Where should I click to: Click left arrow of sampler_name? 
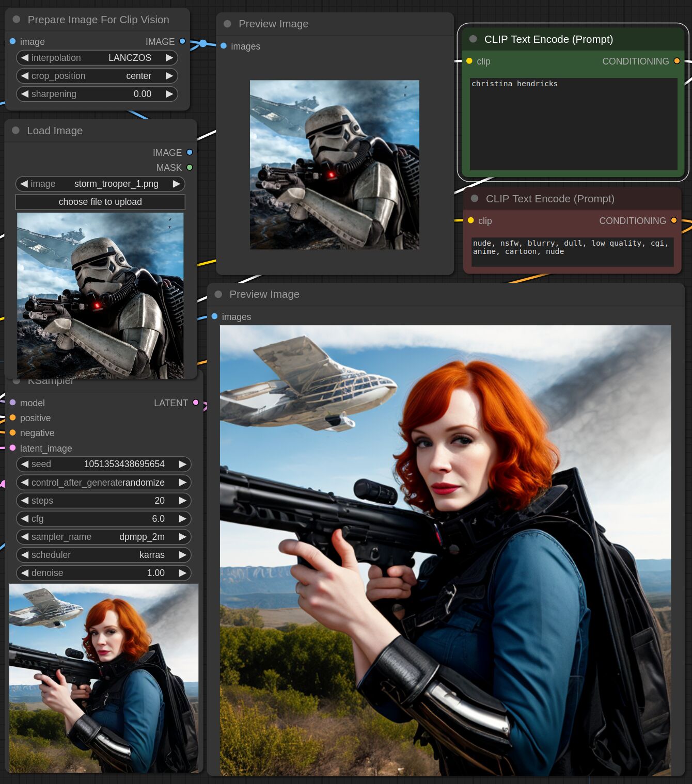pyautogui.click(x=24, y=537)
